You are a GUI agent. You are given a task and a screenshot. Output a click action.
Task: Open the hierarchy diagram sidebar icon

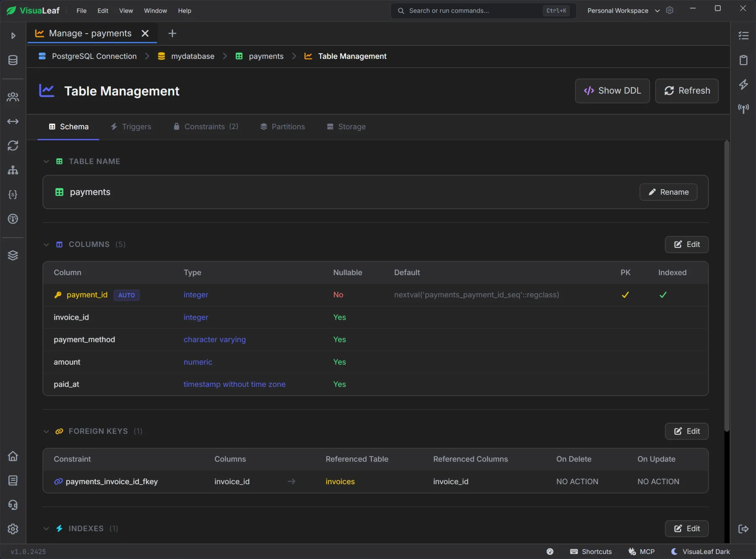click(x=13, y=170)
